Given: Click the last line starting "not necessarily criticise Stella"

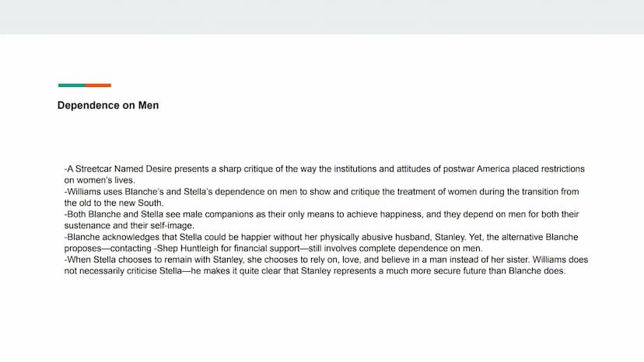Looking at the screenshot, I should pyautogui.click(x=314, y=271).
